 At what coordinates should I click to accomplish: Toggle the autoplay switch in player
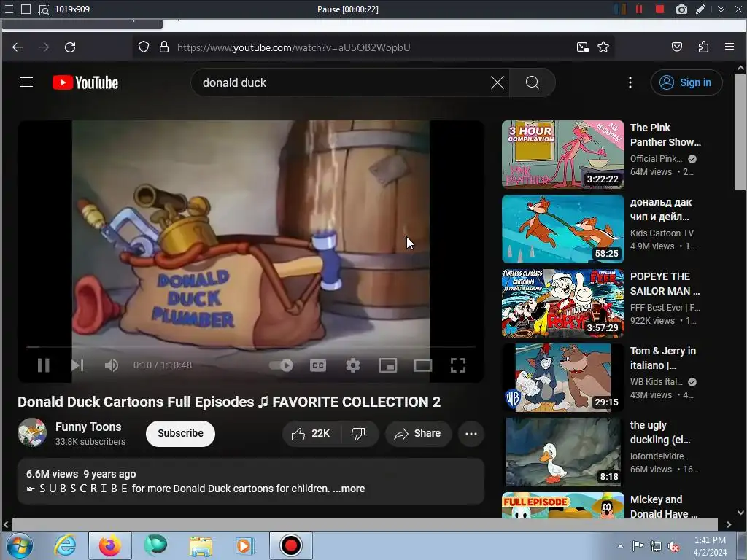coord(281,365)
